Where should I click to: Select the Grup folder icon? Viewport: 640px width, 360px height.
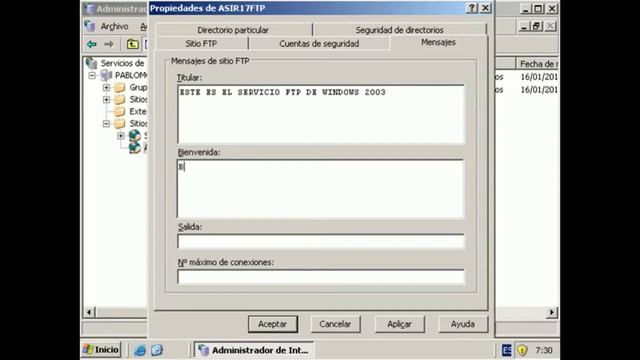(x=120, y=87)
